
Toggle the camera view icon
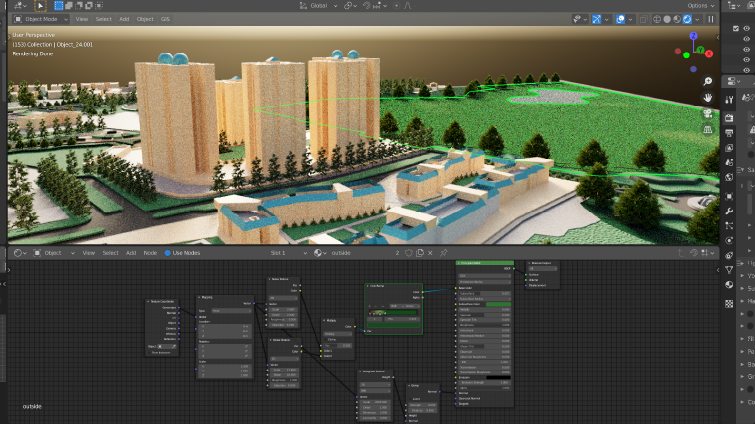click(707, 113)
